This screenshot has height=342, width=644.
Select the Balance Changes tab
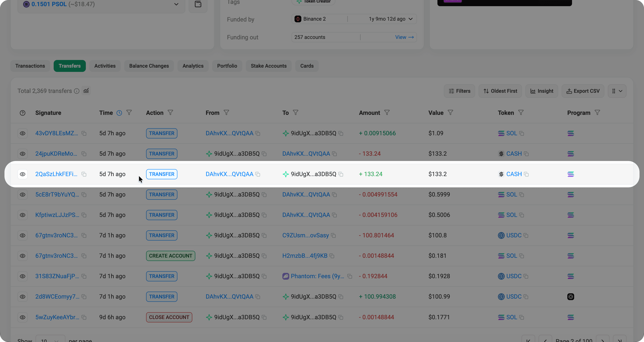point(149,66)
